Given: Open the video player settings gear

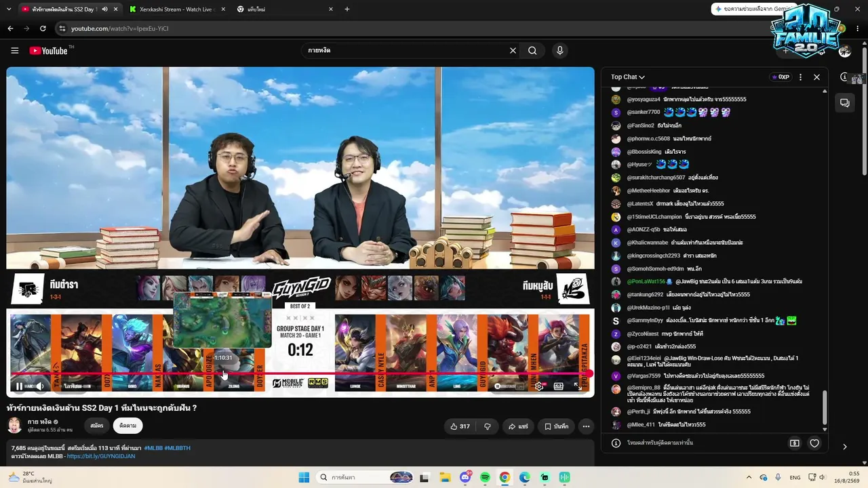Looking at the screenshot, I should (x=539, y=386).
